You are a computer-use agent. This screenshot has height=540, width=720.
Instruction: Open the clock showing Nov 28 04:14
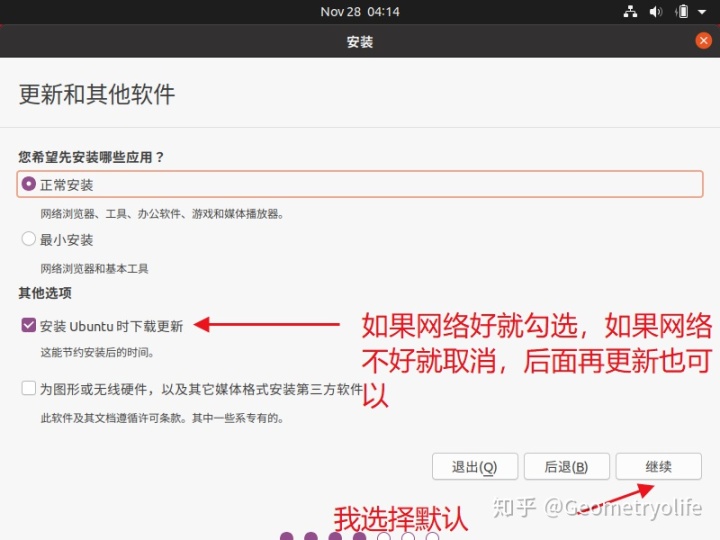coord(360,11)
